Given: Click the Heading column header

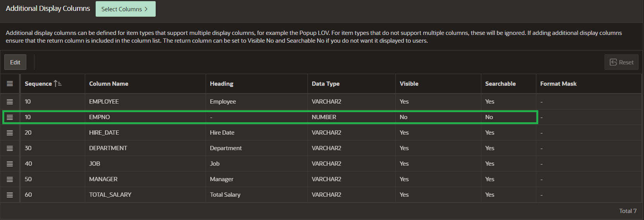Looking at the screenshot, I should (257, 84).
